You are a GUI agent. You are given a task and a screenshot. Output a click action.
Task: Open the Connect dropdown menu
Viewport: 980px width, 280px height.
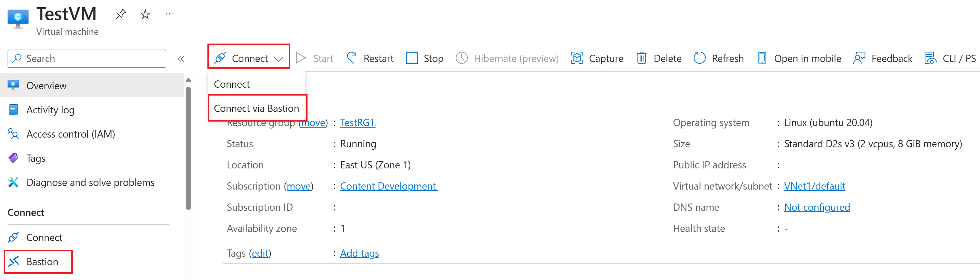tap(249, 58)
